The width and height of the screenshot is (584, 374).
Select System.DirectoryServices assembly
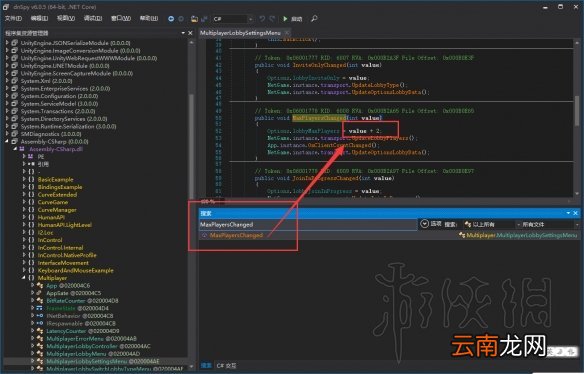point(64,119)
